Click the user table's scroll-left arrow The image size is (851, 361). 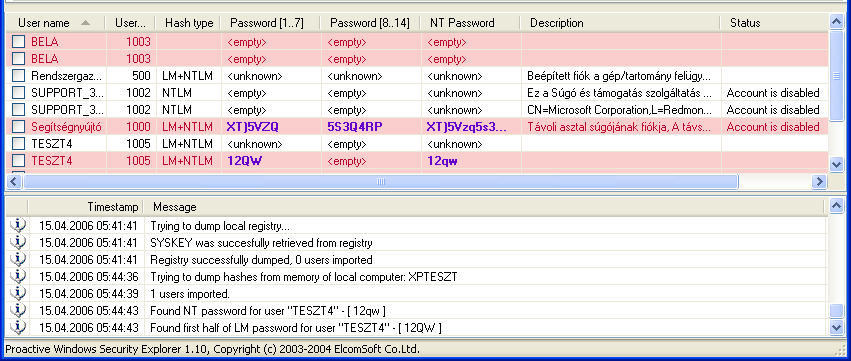[x=14, y=181]
